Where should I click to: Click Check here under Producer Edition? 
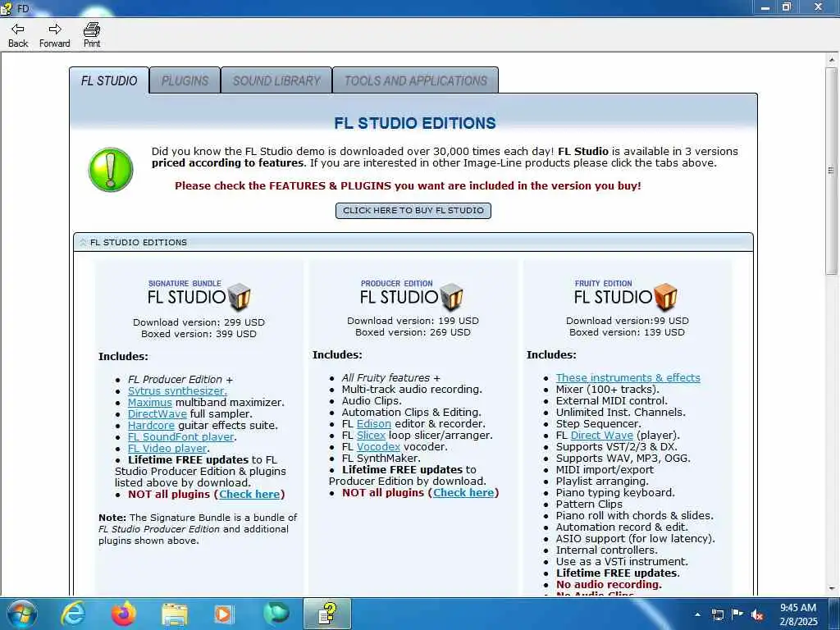pyautogui.click(x=464, y=493)
